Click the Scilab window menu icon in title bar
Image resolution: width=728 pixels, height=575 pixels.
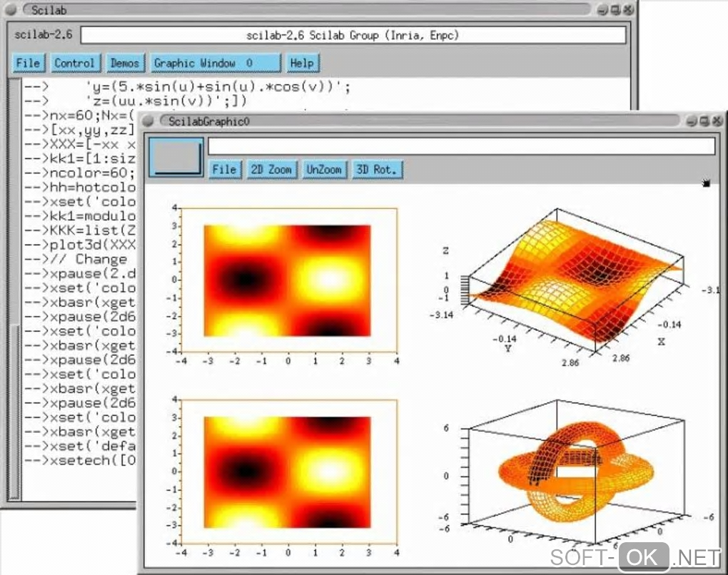(x=11, y=9)
